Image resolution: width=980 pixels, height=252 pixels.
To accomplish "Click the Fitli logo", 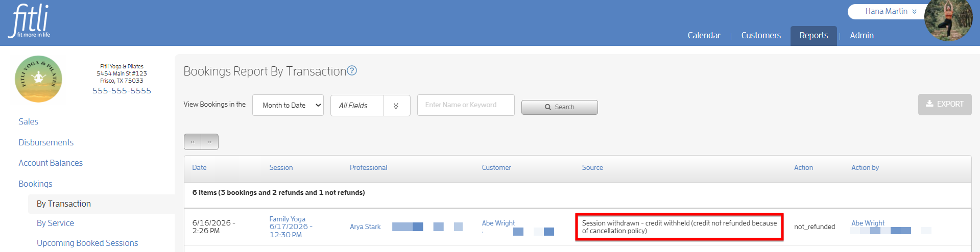I will (x=30, y=21).
